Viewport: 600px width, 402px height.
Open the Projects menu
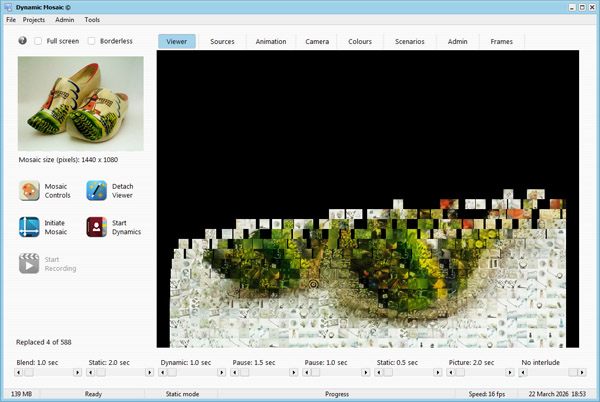click(35, 19)
